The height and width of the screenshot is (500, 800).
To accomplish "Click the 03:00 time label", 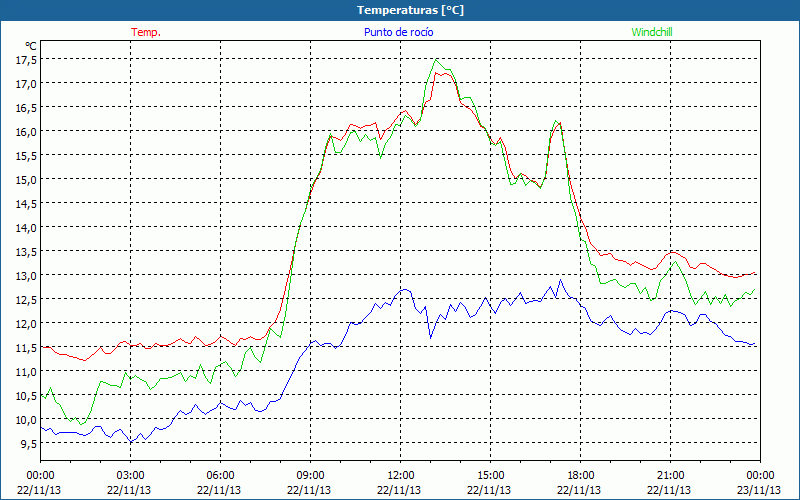I will [129, 476].
